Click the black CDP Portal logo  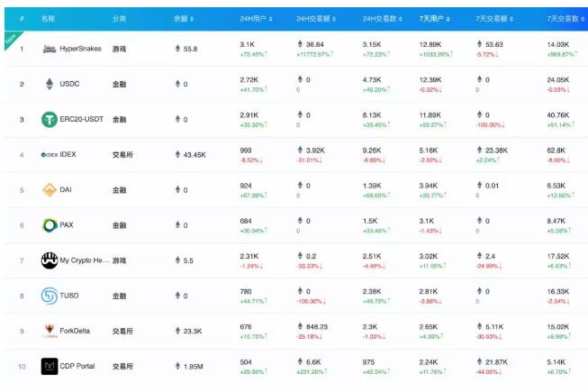click(x=50, y=366)
